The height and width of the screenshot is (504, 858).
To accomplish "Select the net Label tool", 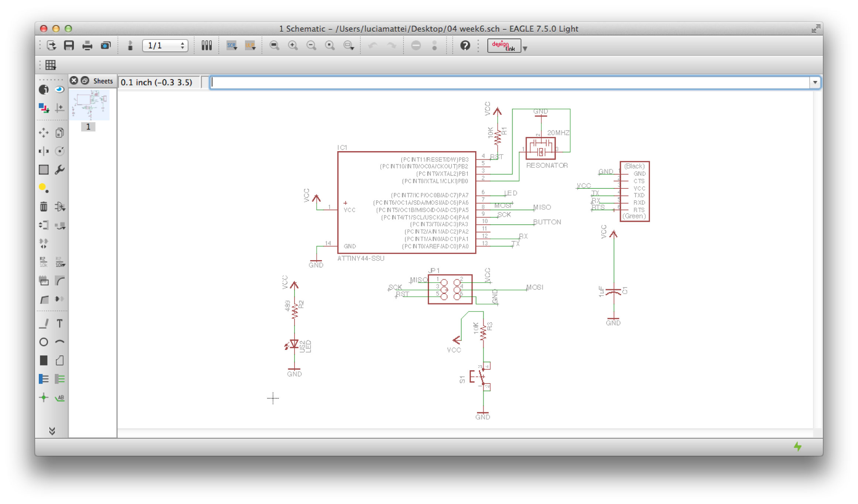I will point(59,398).
